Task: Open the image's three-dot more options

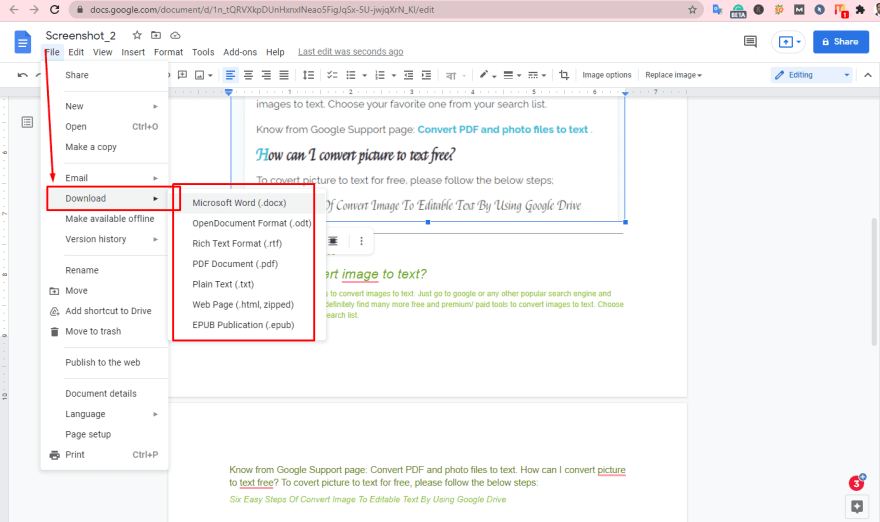Action: [361, 241]
